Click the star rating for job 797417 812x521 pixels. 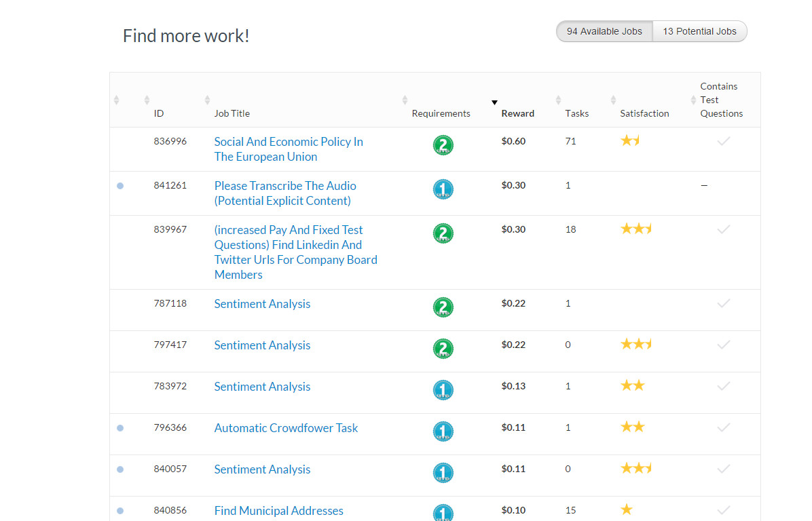click(635, 345)
